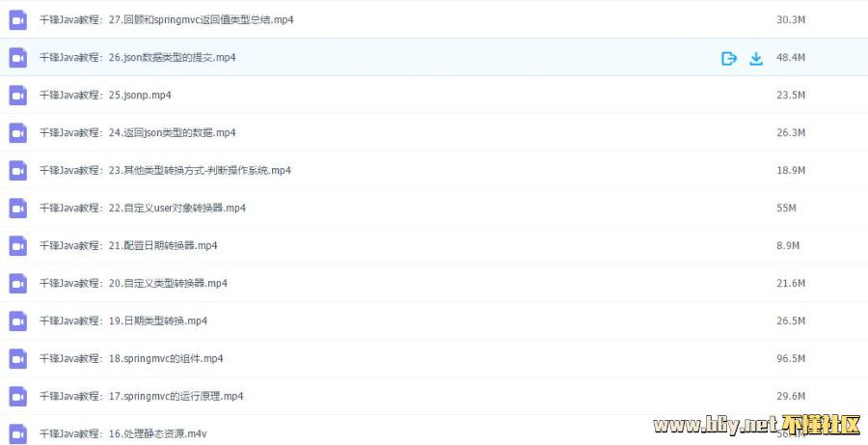
Task: Click the 96.5M size value
Action: 791,358
